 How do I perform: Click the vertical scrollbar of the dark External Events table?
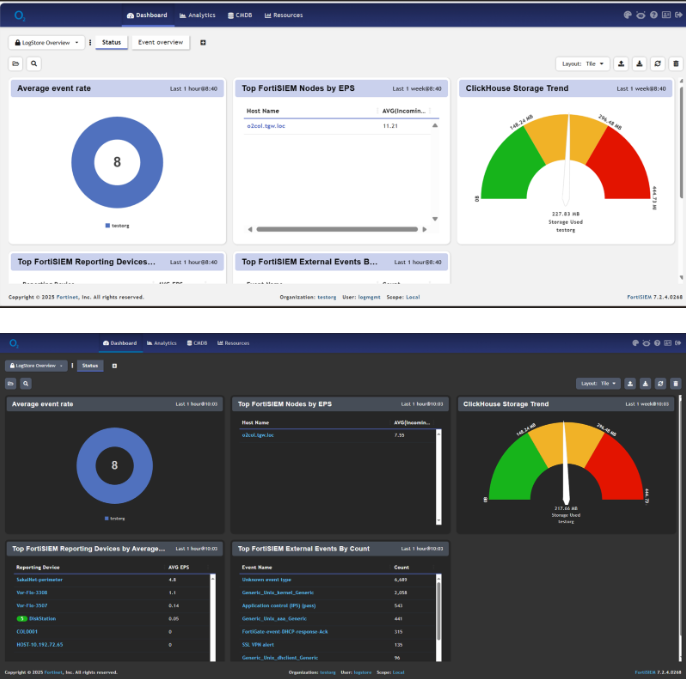pos(438,611)
